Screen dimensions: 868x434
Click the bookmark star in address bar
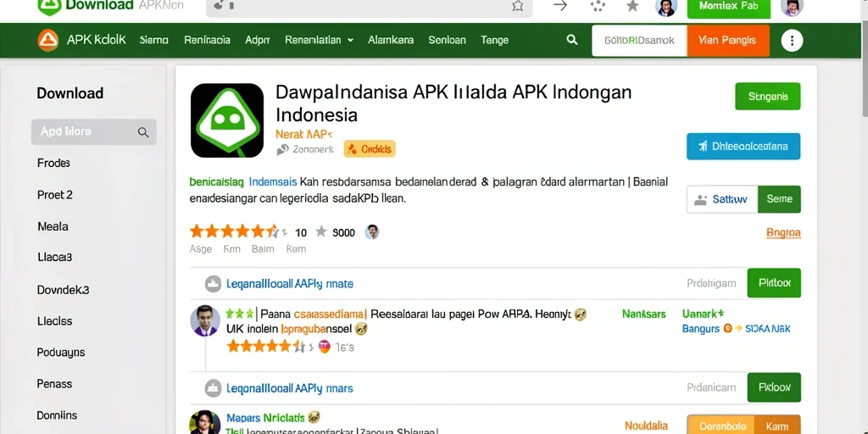point(518,6)
